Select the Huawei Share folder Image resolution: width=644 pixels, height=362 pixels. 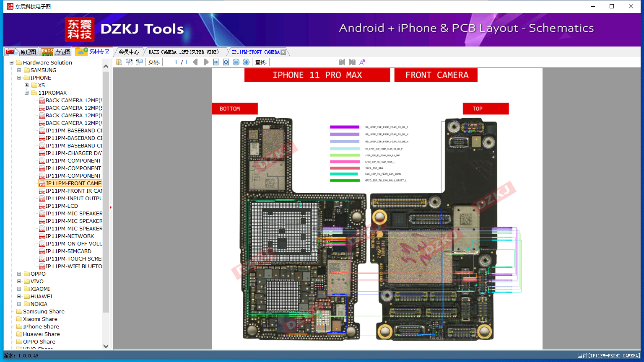pos(38,334)
